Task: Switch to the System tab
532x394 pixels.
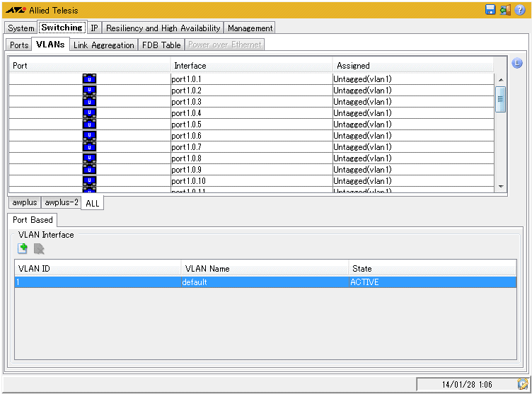Action: 21,28
